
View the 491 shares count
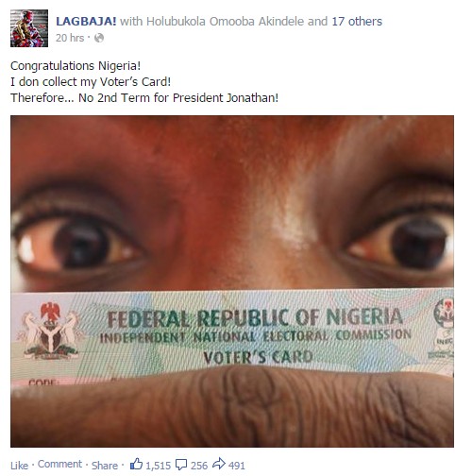click(237, 466)
